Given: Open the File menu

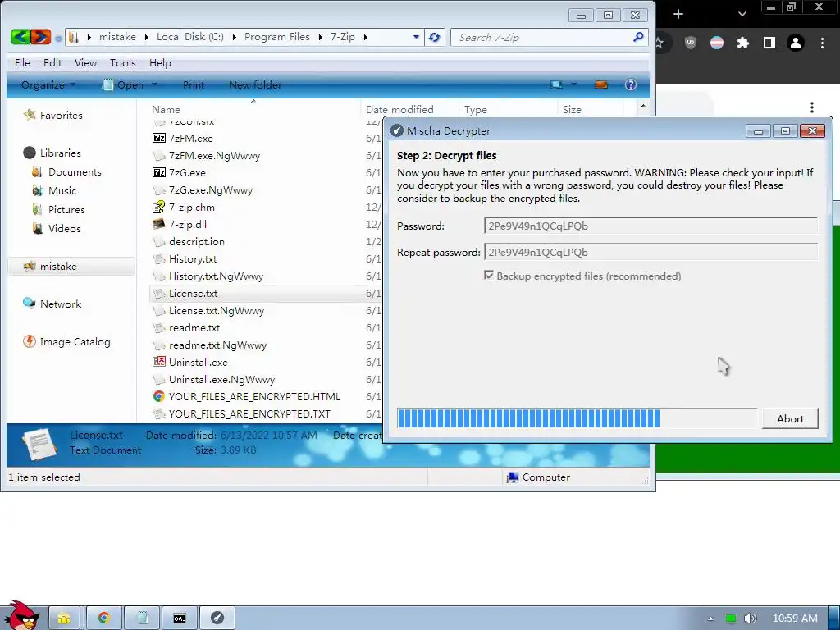Looking at the screenshot, I should pyautogui.click(x=22, y=63).
